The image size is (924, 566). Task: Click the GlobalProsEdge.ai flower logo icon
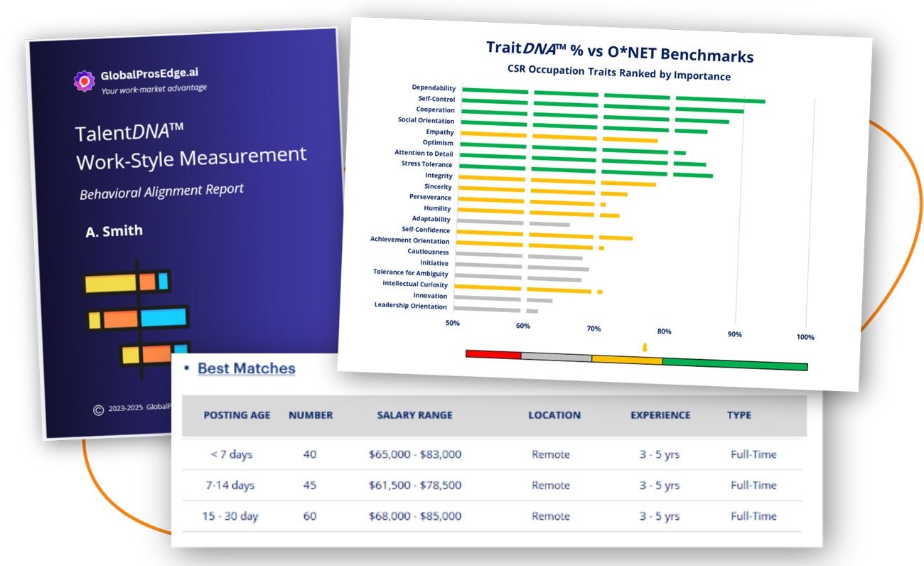point(85,80)
